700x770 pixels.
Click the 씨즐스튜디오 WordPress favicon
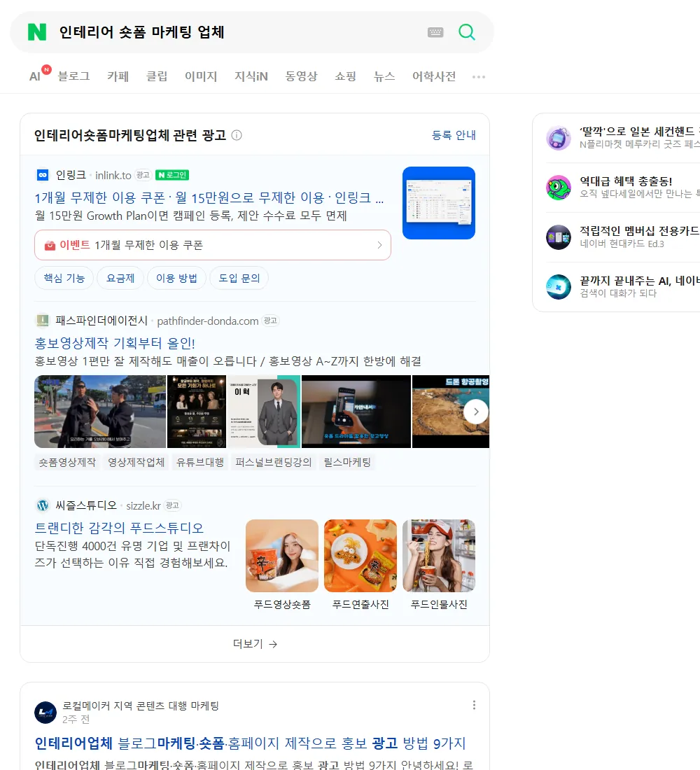pos(43,505)
